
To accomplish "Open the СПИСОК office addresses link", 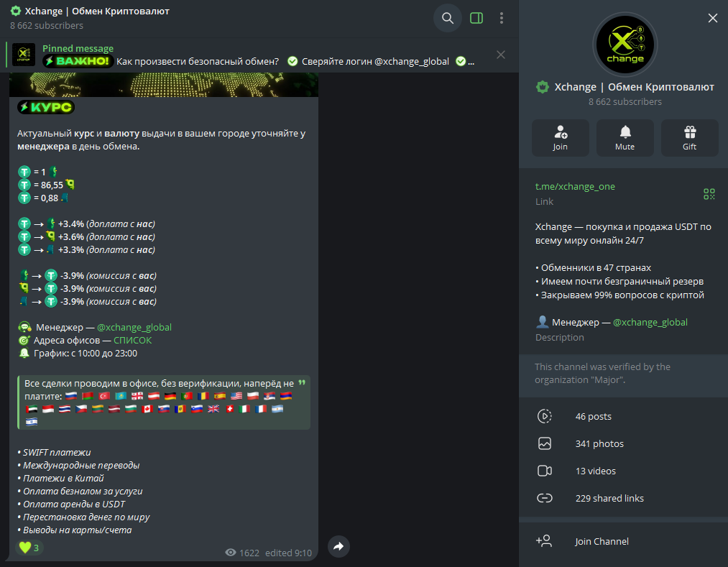I will [133, 341].
